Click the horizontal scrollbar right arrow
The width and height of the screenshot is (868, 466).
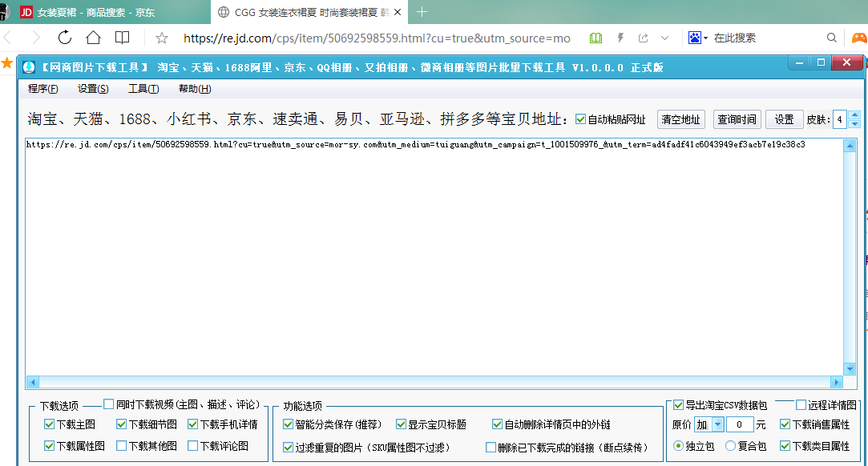(837, 382)
